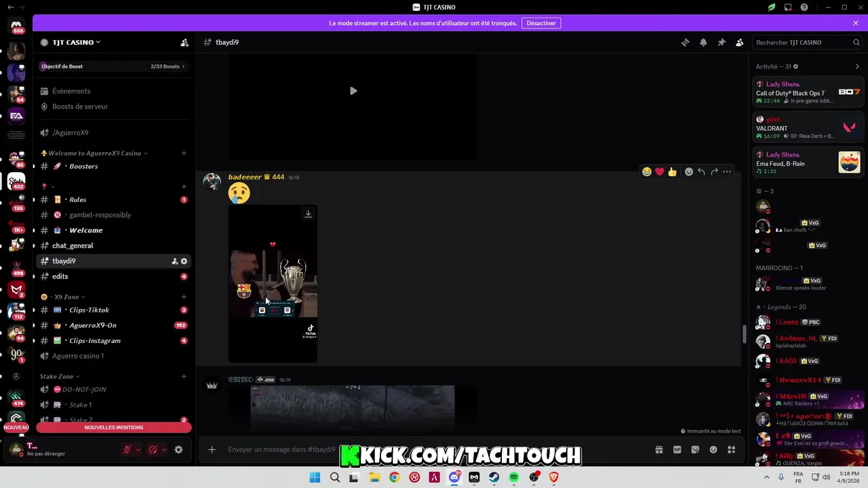This screenshot has height=488, width=868.
Task: Go to direct messages home icon
Action: (x=16, y=26)
